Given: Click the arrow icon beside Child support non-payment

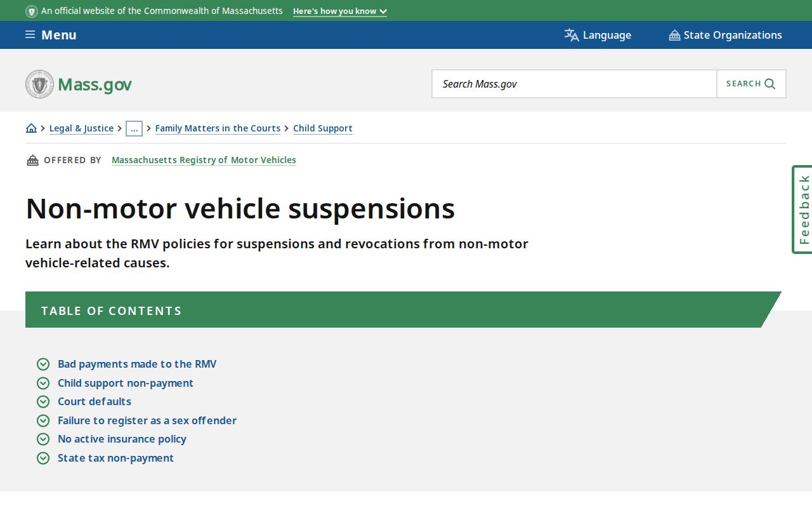Looking at the screenshot, I should 43,383.
